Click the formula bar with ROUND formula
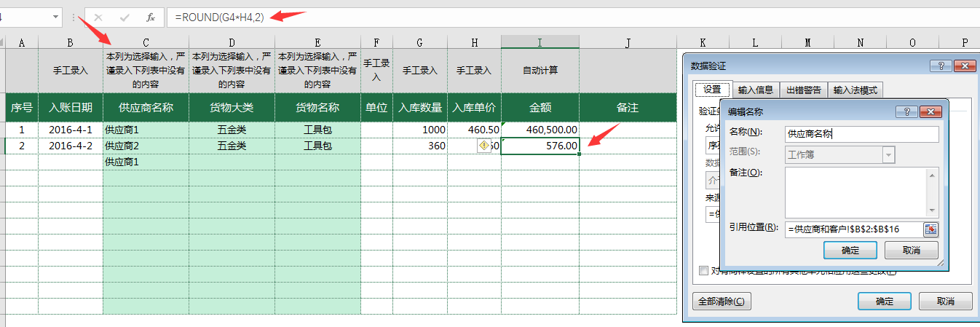Screen dimensions: 980x327 tap(572, 17)
